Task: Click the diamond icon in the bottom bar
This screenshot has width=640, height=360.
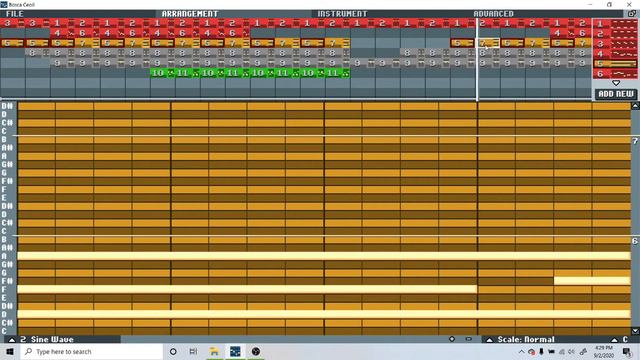Action: pyautogui.click(x=452, y=339)
